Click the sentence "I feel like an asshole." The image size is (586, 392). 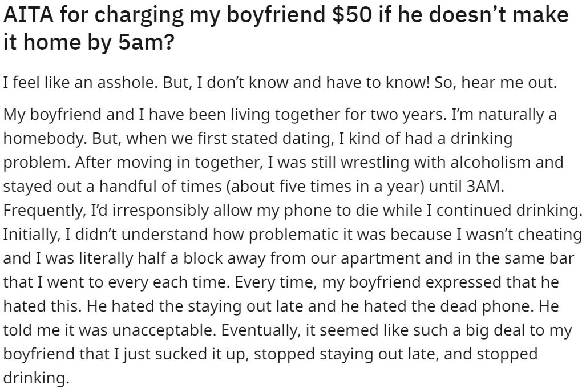[x=80, y=82]
